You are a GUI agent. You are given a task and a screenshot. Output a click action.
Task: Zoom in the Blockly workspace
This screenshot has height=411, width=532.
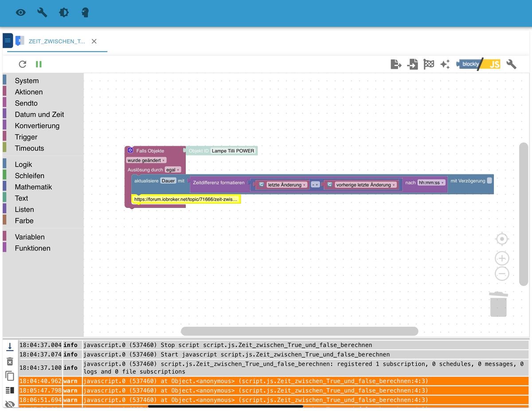click(502, 258)
